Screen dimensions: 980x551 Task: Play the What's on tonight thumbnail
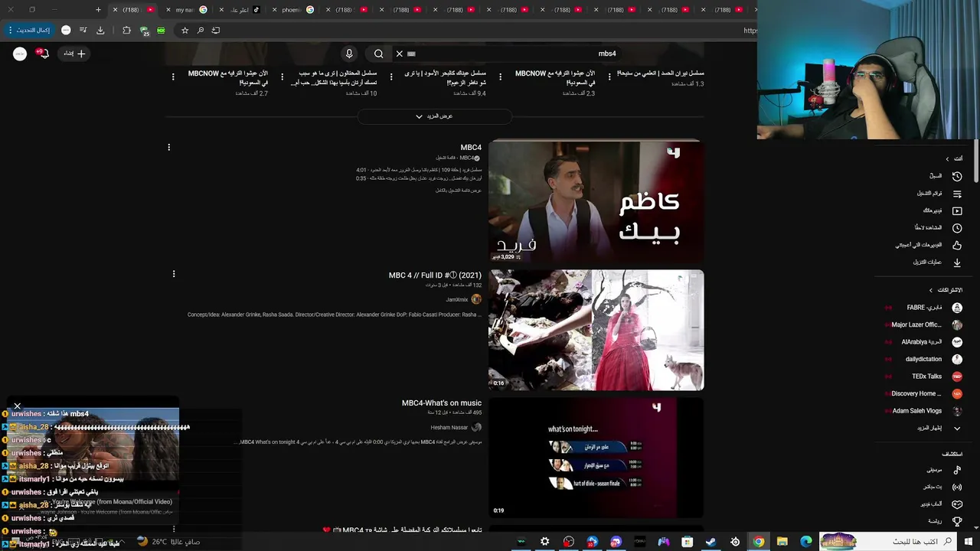tap(596, 458)
